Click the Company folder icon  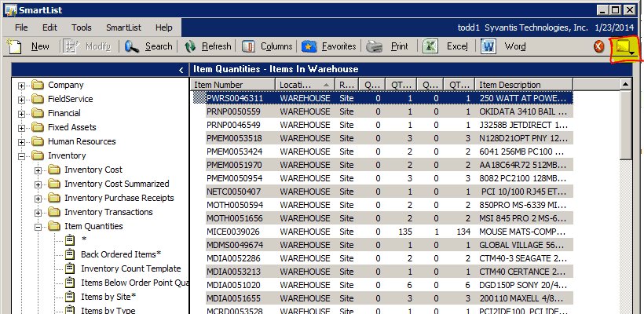click(x=38, y=85)
